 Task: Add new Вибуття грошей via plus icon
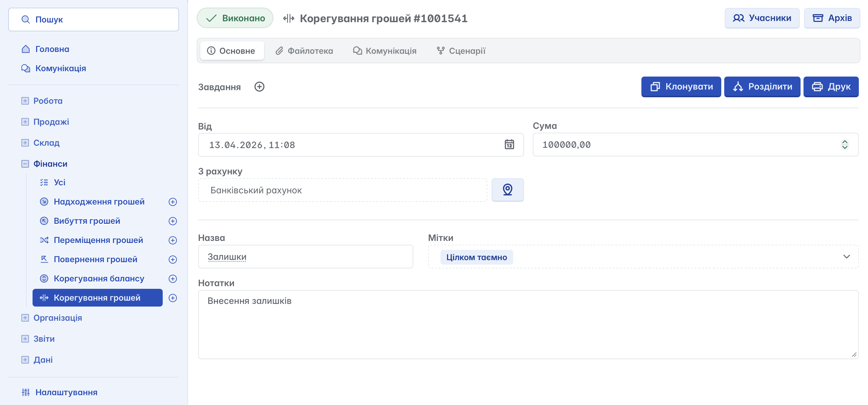[172, 221]
